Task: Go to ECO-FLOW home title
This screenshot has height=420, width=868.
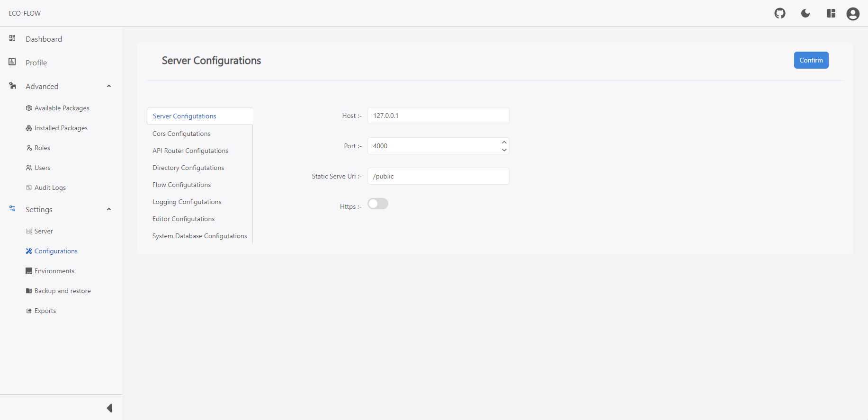Action: coord(25,13)
